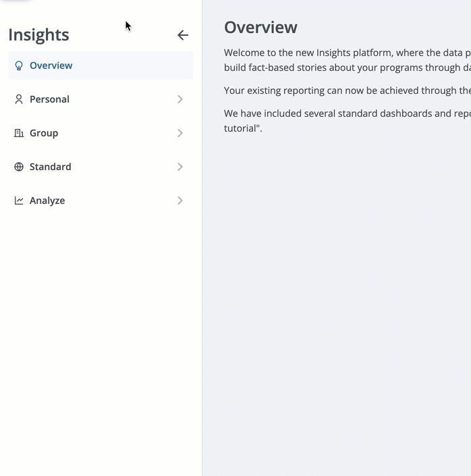Click the person icon beside Personal
Image resolution: width=471 pixels, height=476 pixels.
(x=19, y=99)
